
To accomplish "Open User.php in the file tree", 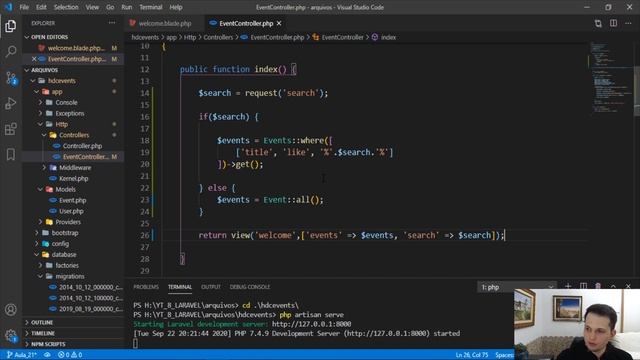I will [x=71, y=211].
